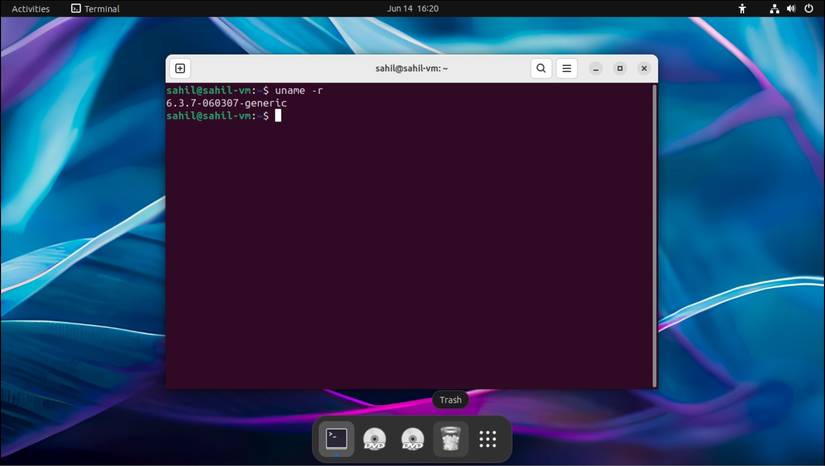Maximize the terminal window
This screenshot has width=825, height=466.
[x=620, y=69]
